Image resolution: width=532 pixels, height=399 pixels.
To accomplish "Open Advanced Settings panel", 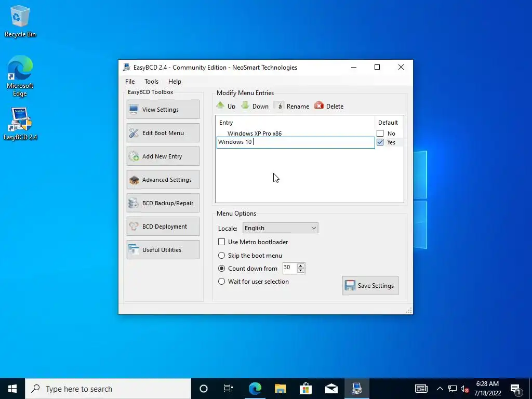I will tap(163, 179).
